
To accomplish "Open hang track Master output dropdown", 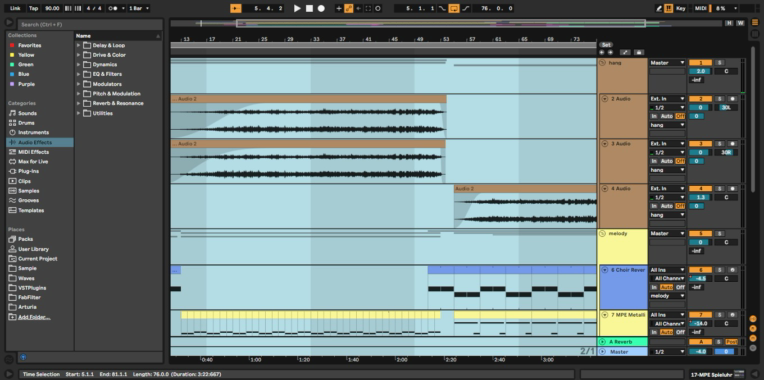I will click(x=667, y=63).
